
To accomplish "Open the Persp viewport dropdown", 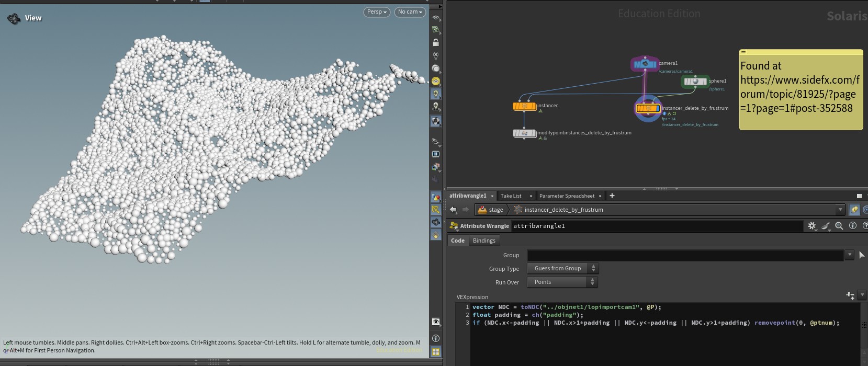I will point(377,12).
